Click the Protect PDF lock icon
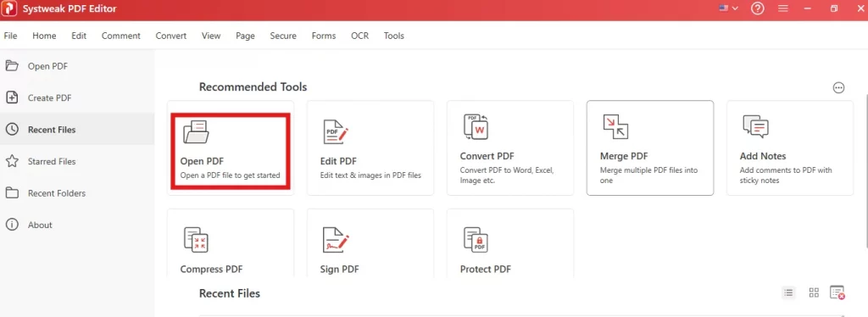The image size is (868, 317). [x=476, y=240]
